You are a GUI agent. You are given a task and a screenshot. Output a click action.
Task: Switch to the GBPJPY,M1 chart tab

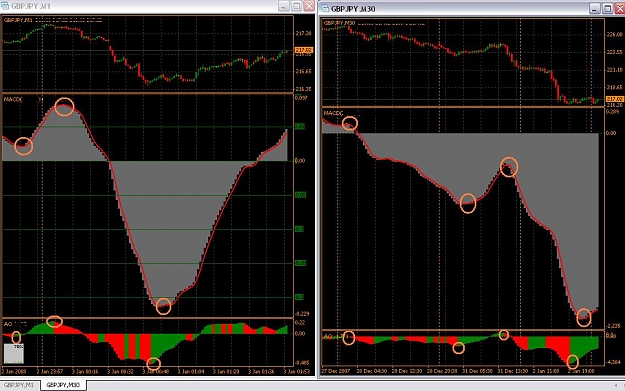coord(19,385)
